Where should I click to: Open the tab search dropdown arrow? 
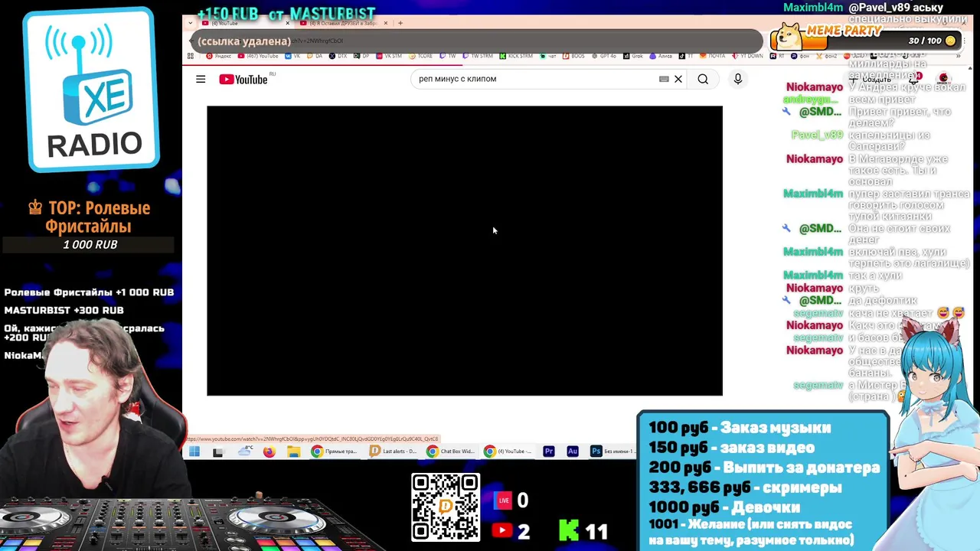tap(191, 23)
